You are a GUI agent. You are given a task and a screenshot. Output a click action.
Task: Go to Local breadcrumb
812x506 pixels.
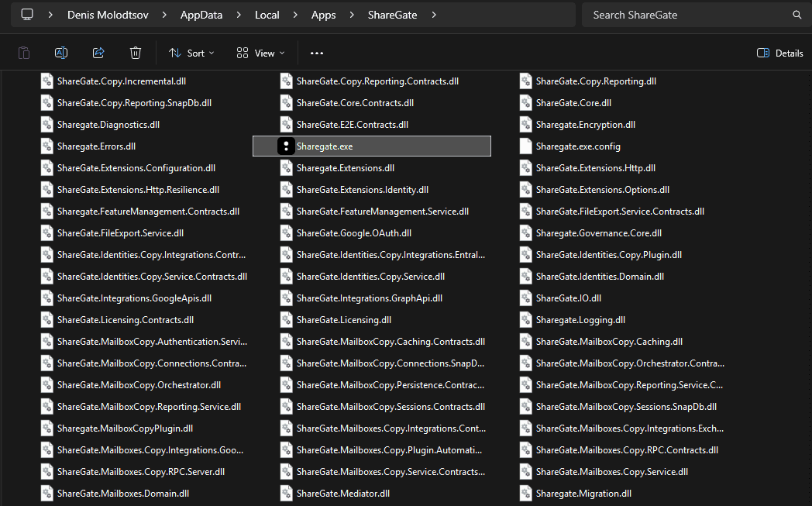[x=267, y=15]
